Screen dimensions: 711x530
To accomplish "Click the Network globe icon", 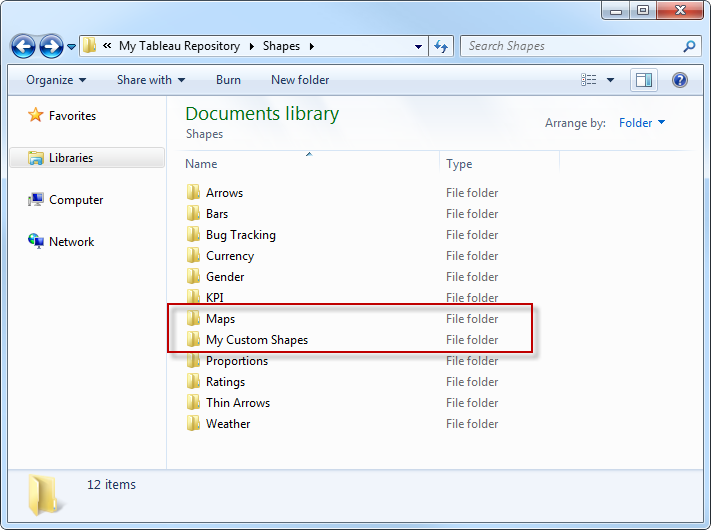I will [x=35, y=241].
